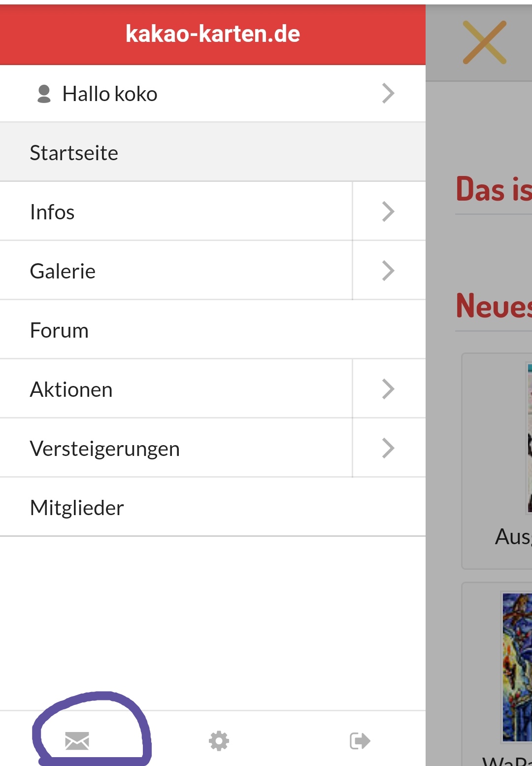Expand the Versteigerungen submenu arrow
The image size is (532, 766).
tap(388, 449)
